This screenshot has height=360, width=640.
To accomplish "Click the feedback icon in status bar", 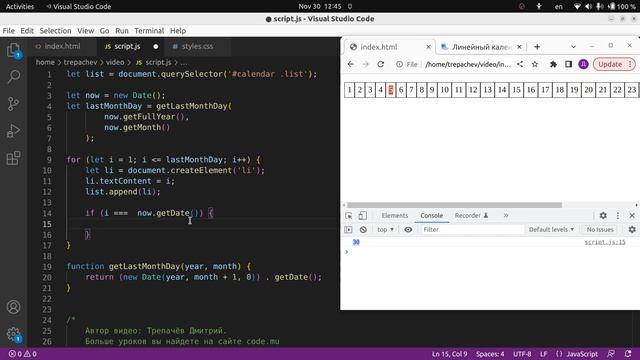I will coord(611,354).
